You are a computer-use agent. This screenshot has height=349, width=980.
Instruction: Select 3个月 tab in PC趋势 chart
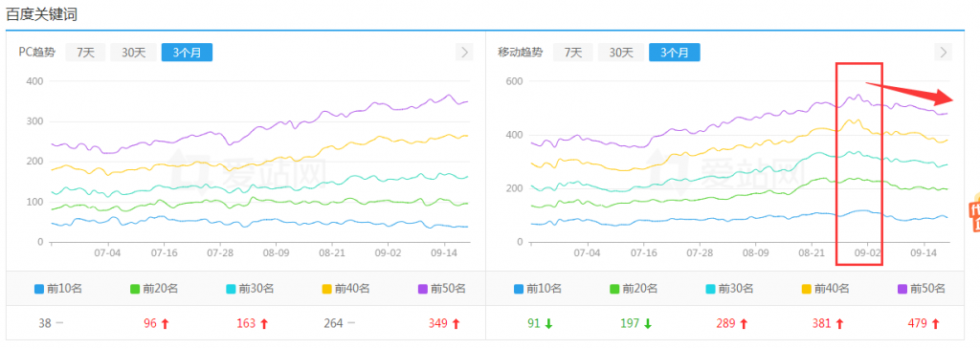coord(187,53)
